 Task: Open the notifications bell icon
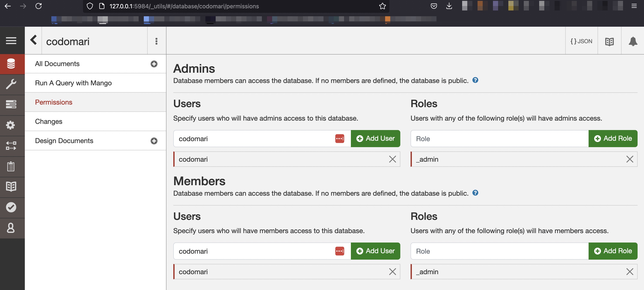click(x=633, y=41)
